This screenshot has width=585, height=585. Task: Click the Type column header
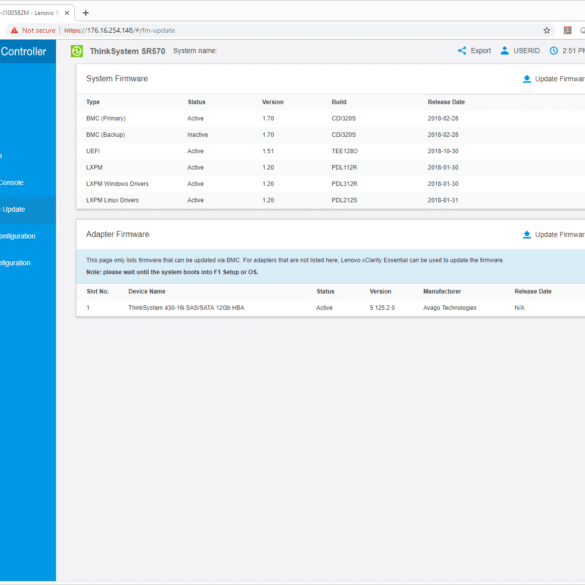coord(93,102)
